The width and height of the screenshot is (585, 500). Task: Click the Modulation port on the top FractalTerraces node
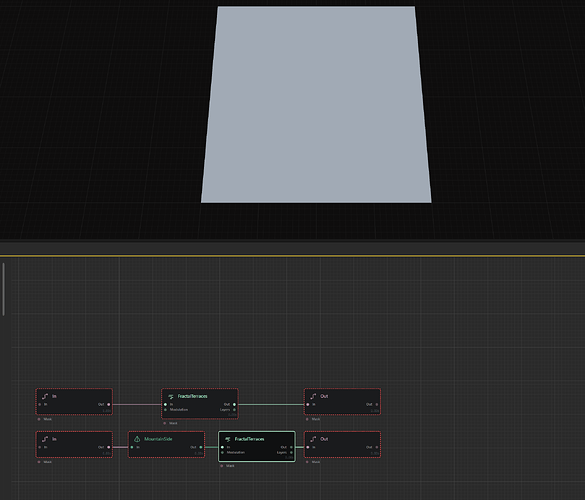point(165,410)
